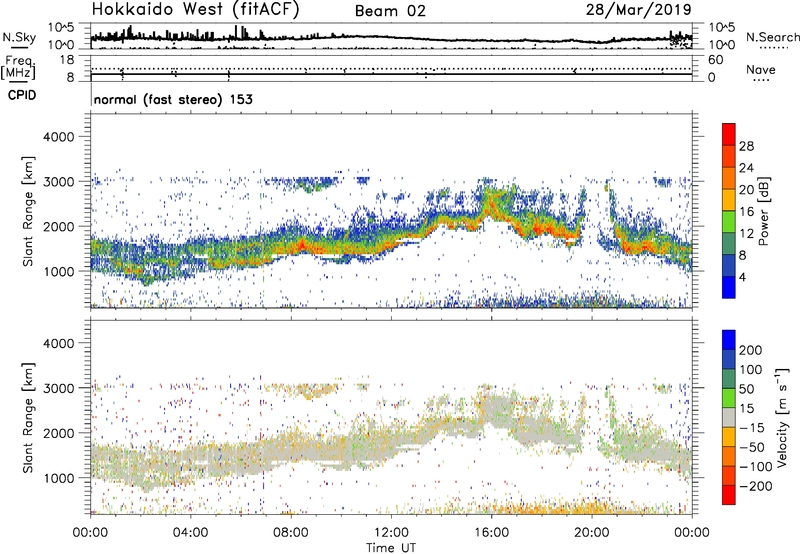Image resolution: width=800 pixels, height=554 pixels.
Task: Click '2000' tick on velocity panel axis
Action: 59,433
